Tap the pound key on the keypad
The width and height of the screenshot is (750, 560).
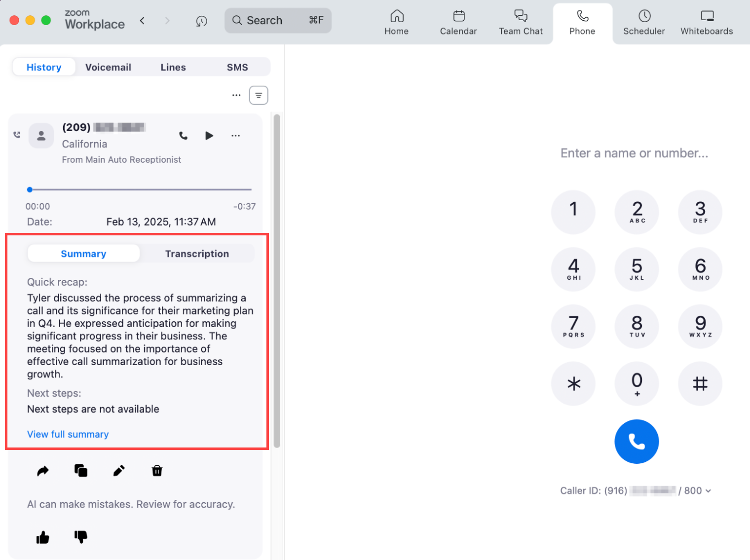pos(700,384)
